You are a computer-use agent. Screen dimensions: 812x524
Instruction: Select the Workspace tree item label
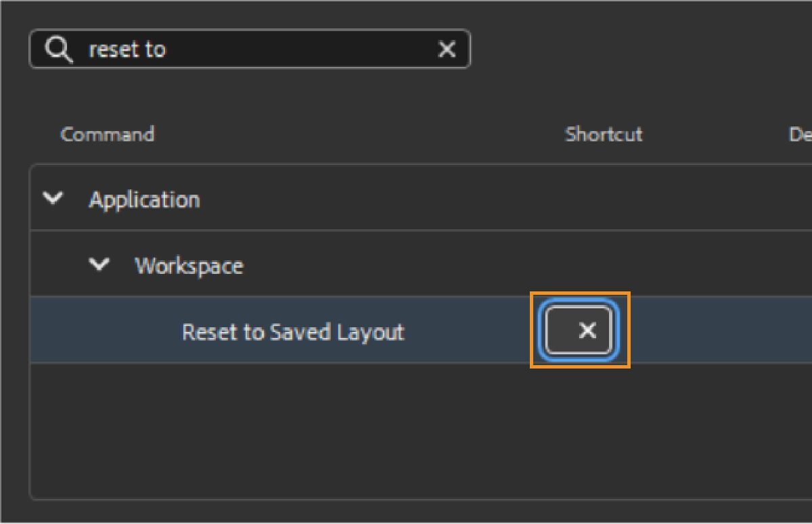tap(189, 266)
